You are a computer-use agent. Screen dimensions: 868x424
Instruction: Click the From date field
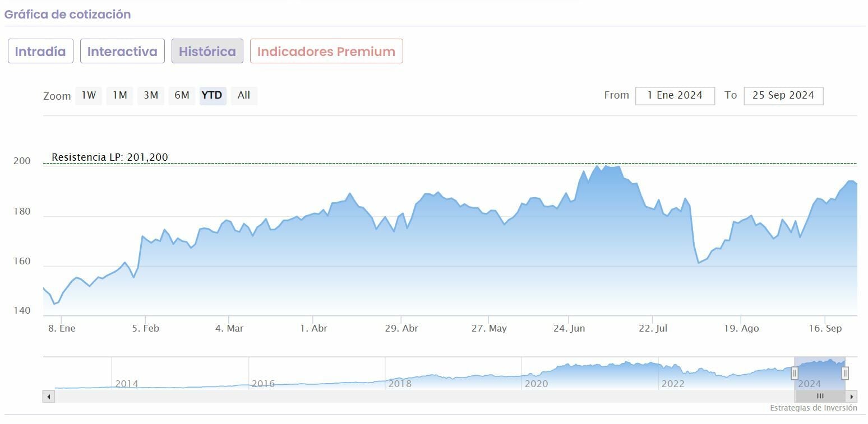pyautogui.click(x=675, y=95)
